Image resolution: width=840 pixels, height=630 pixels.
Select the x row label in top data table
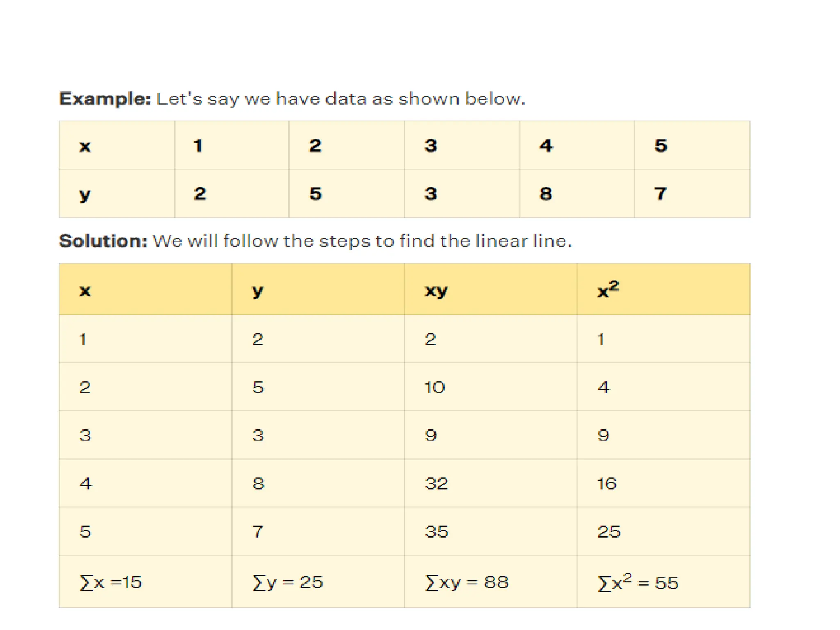(x=85, y=146)
